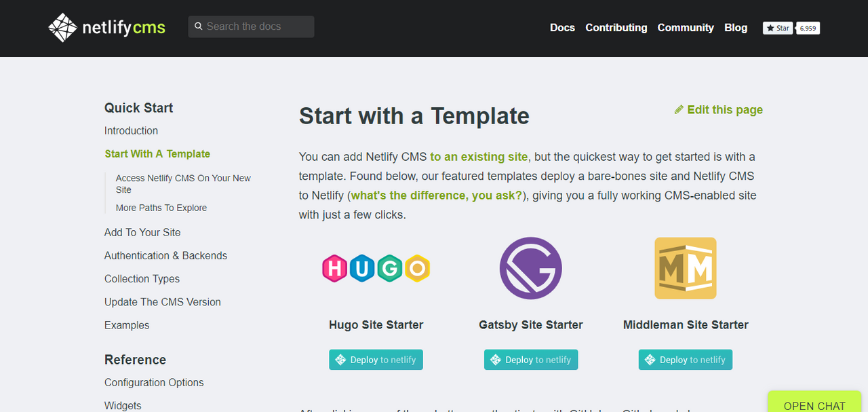Jump to Access Netlify CMS On Your New Site
This screenshot has width=868, height=412.
[183, 184]
